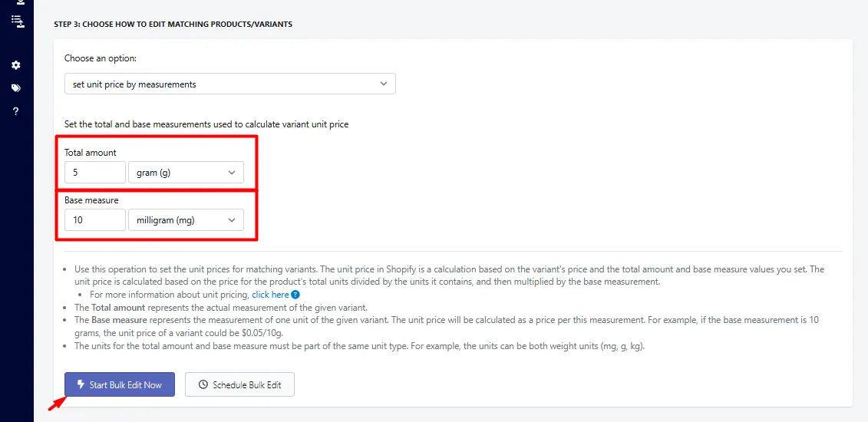
Task: Expand the gram (g) unit dropdown
Action: coord(186,173)
